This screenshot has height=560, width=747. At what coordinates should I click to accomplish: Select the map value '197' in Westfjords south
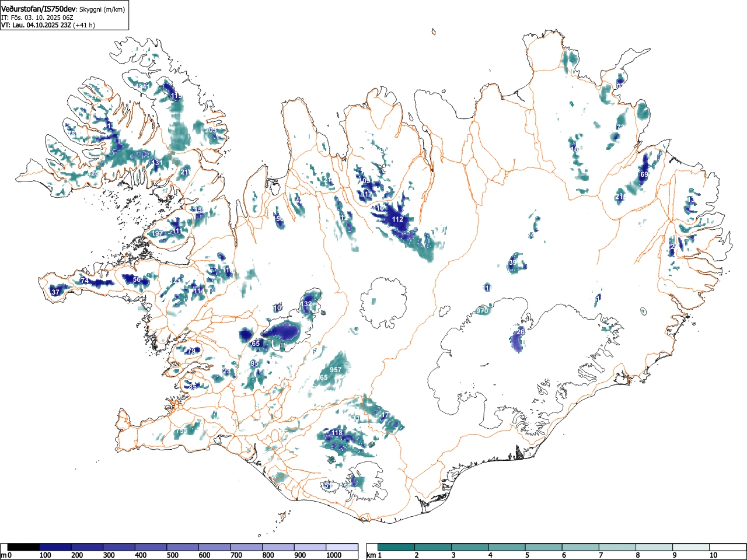click(157, 233)
